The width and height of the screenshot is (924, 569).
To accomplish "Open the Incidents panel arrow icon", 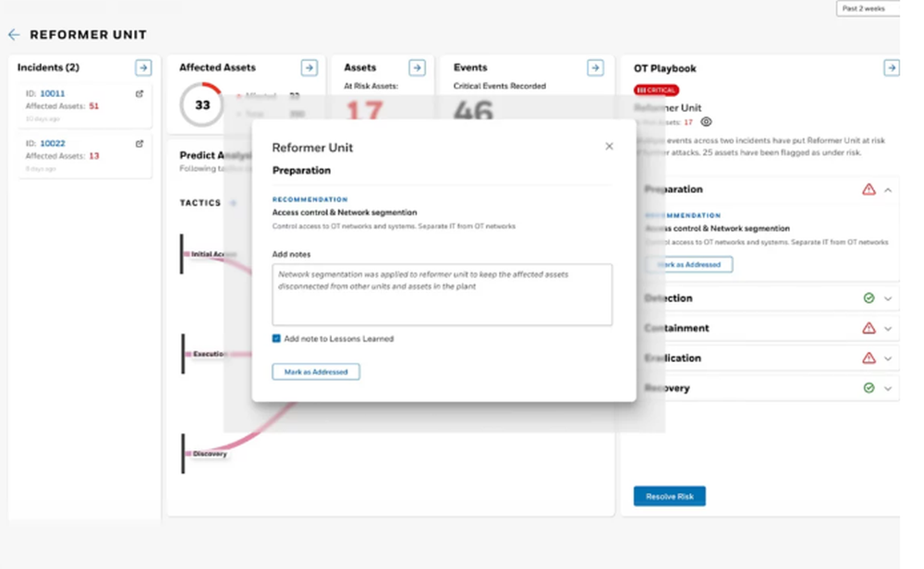I will point(143,67).
